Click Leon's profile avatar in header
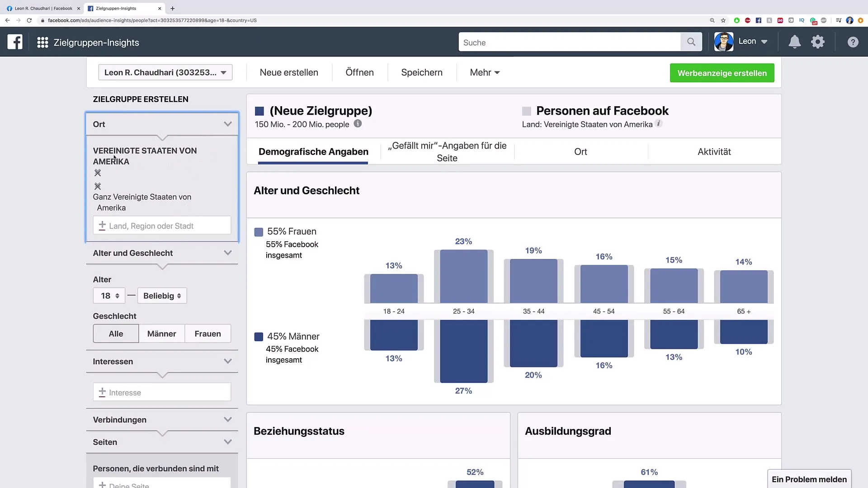The image size is (868, 488). click(x=724, y=42)
